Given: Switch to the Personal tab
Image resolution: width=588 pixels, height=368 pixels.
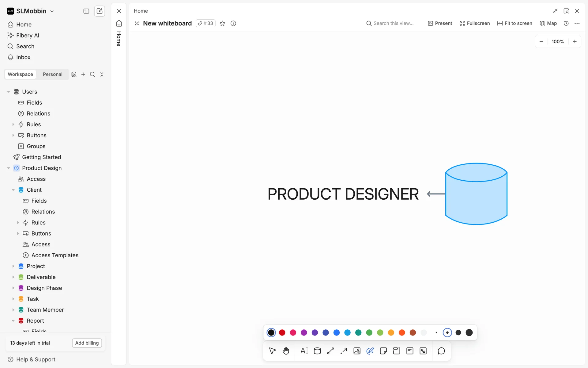Looking at the screenshot, I should [52, 74].
